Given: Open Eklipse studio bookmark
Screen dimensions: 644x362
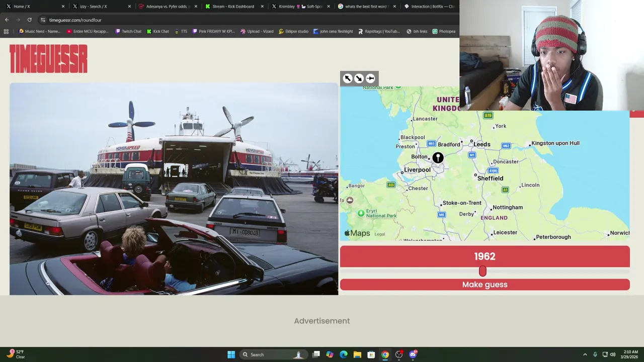Looking at the screenshot, I should 293,31.
